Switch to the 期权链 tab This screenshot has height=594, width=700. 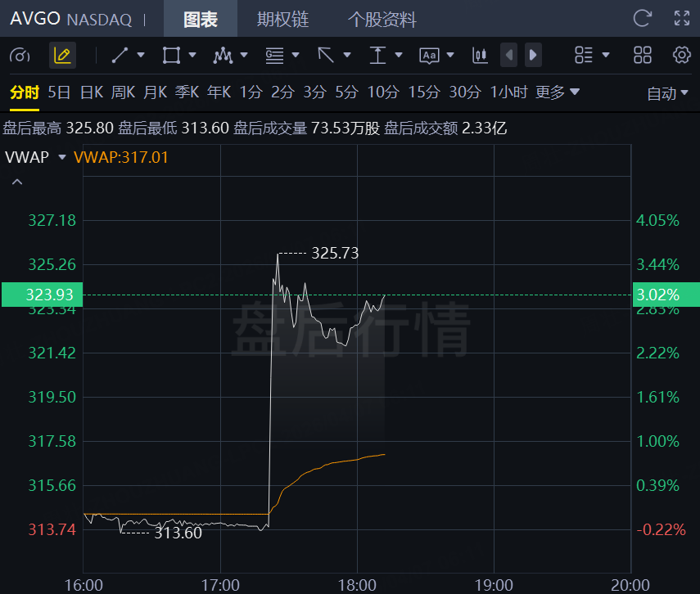point(282,19)
